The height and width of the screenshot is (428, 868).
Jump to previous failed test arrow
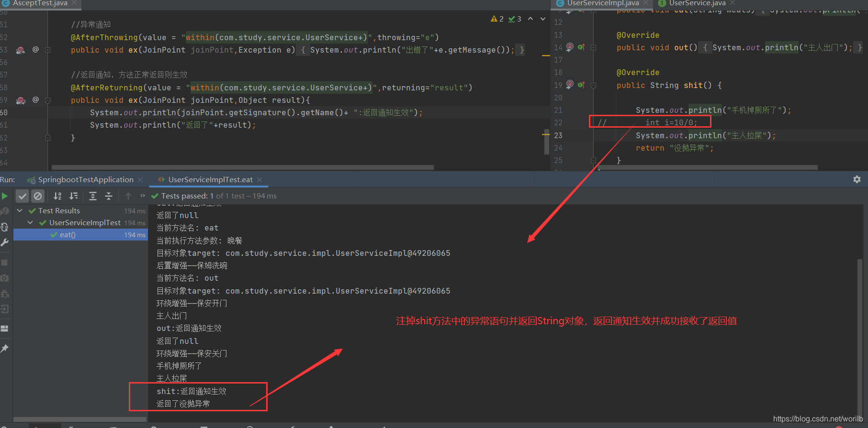128,196
